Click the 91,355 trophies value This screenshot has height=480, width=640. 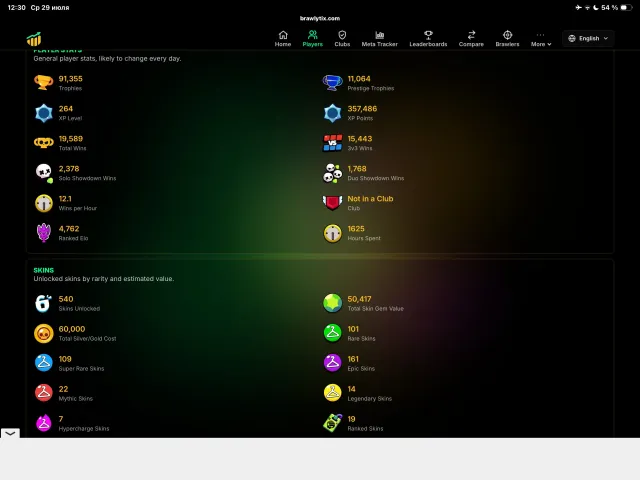[x=71, y=79]
